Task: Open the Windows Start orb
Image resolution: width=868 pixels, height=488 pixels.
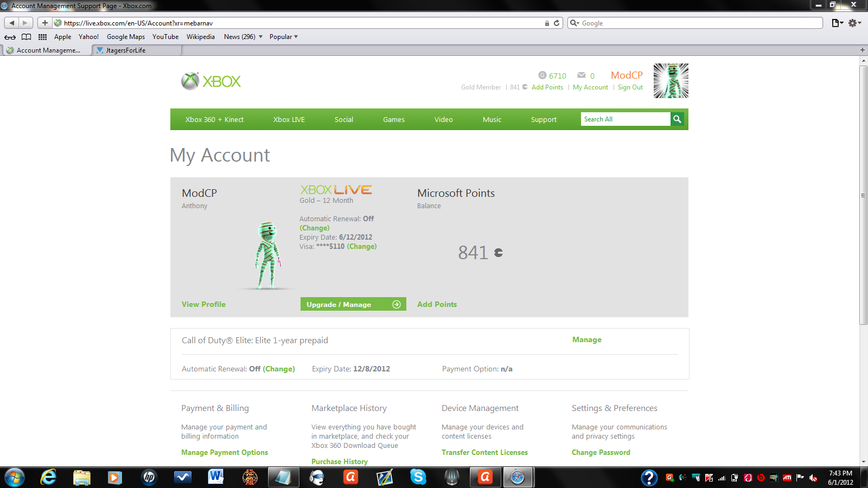Action: coord(15,478)
